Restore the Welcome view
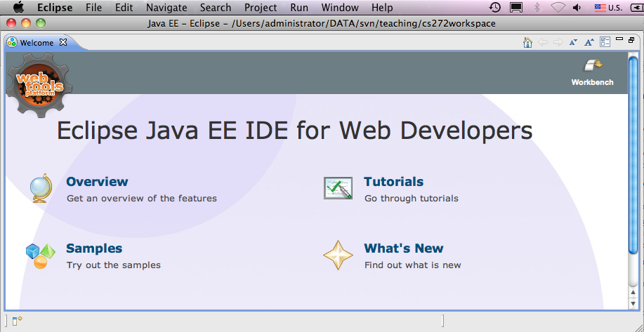Screen dimensions: 644x332 631,40
